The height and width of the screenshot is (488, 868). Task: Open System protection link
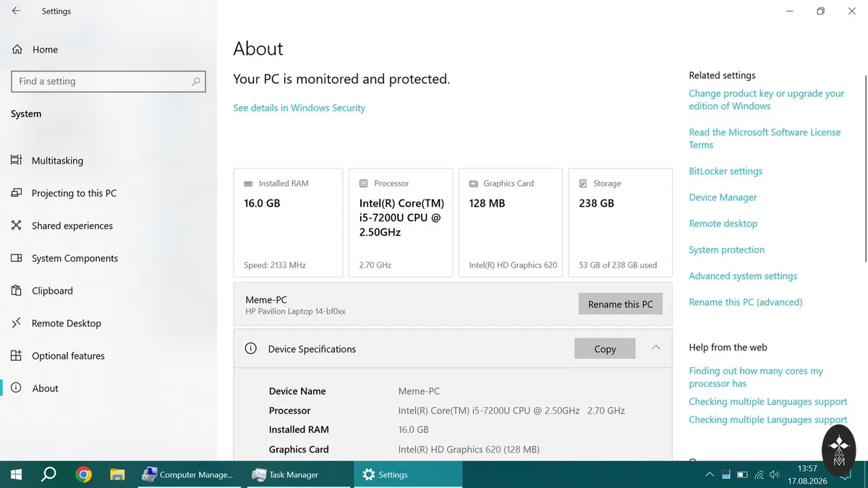tap(726, 249)
